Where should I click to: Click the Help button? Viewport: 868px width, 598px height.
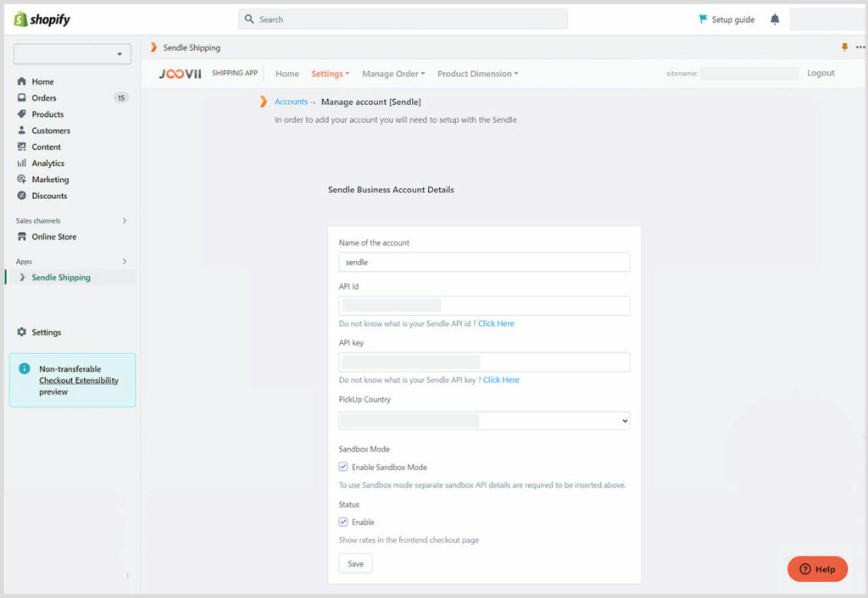818,568
